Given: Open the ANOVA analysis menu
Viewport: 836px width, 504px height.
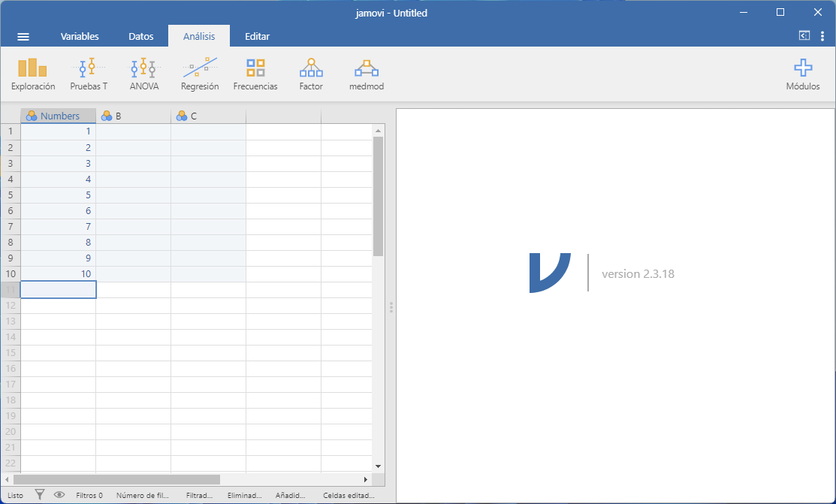Looking at the screenshot, I should (x=143, y=74).
